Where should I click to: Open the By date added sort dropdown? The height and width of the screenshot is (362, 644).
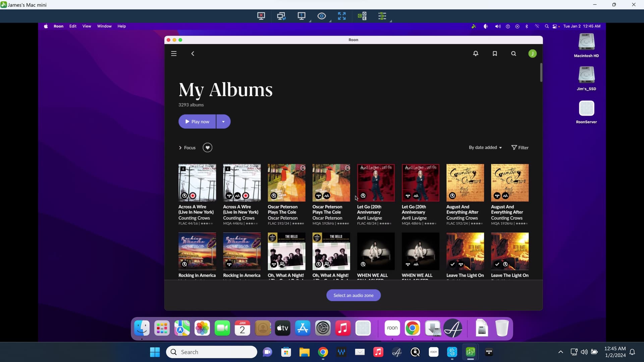tap(485, 147)
